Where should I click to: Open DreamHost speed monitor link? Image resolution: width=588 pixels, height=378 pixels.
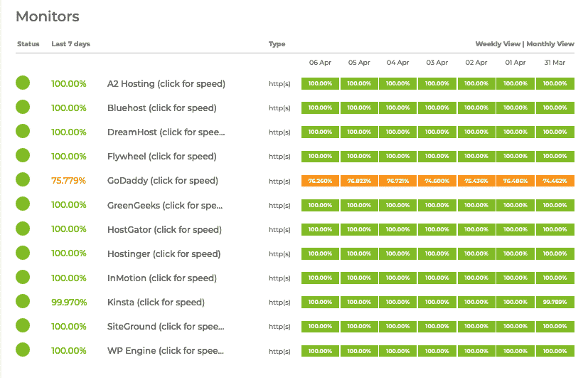[x=166, y=132]
